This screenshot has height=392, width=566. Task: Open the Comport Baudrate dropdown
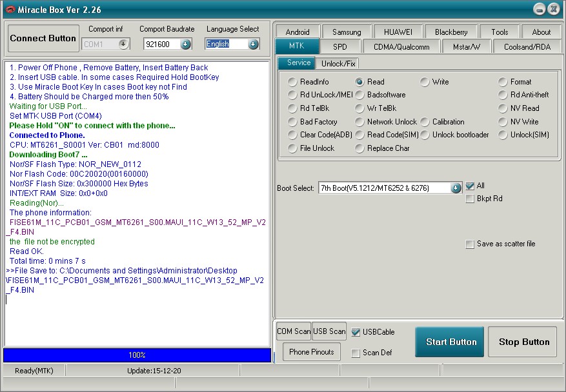[186, 43]
